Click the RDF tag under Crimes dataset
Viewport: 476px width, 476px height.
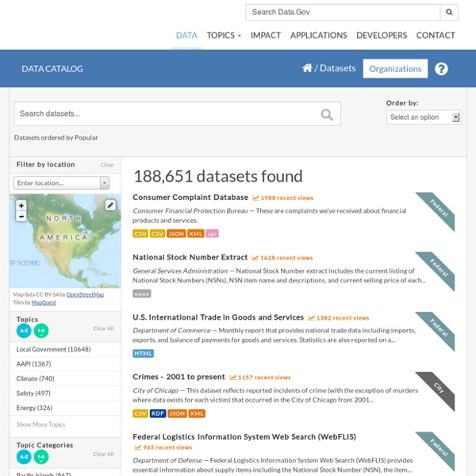click(158, 413)
